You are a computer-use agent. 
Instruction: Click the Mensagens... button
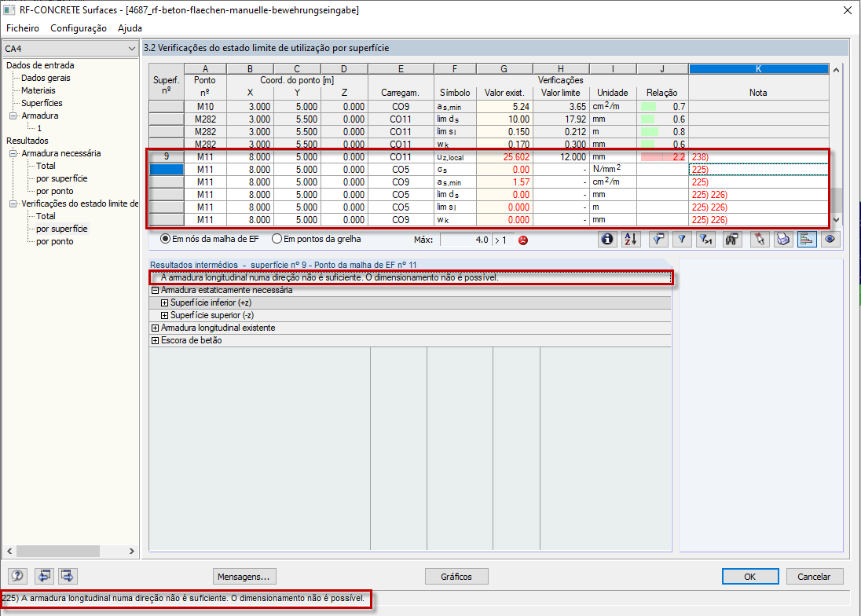point(244,577)
